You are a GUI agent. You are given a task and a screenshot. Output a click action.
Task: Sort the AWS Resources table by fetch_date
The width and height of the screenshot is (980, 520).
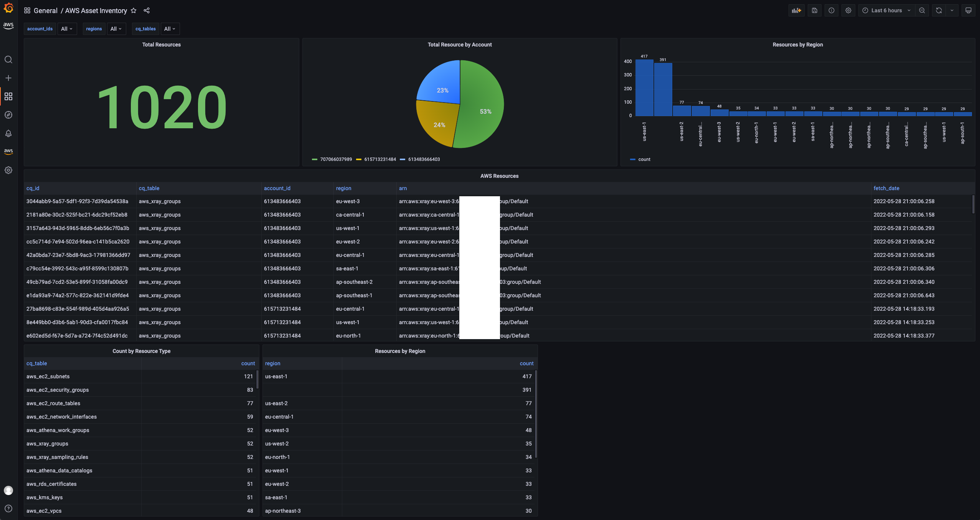[x=886, y=188]
